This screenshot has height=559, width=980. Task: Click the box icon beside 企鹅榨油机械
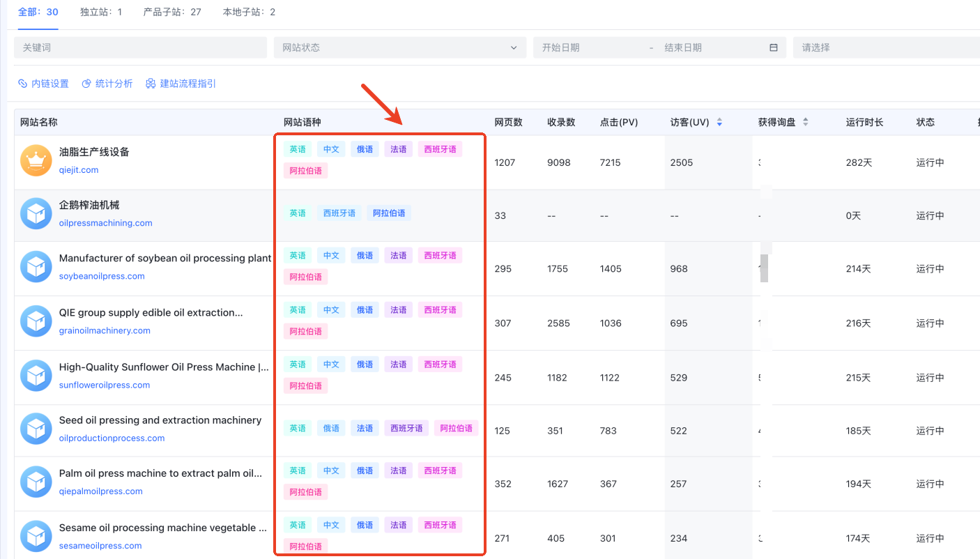[36, 214]
